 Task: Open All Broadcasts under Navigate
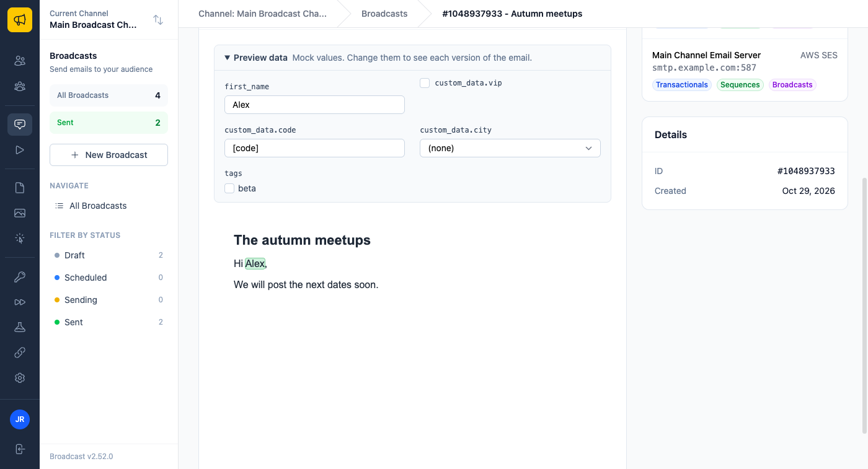click(108, 206)
